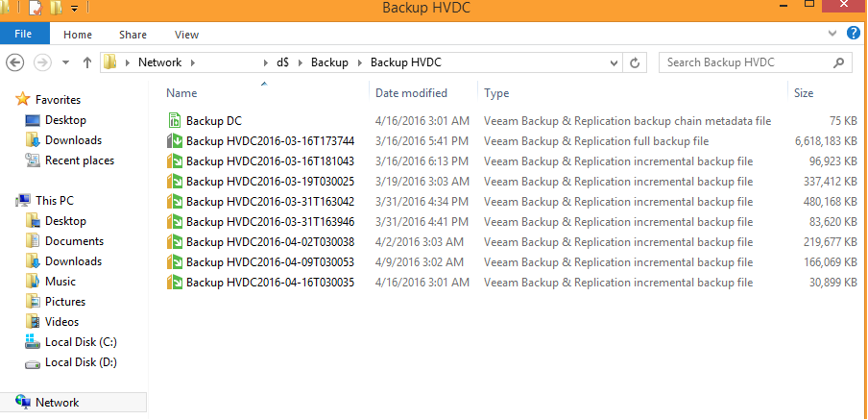868x420 pixels.
Task: Sort by the Type column header
Action: pyautogui.click(x=632, y=92)
